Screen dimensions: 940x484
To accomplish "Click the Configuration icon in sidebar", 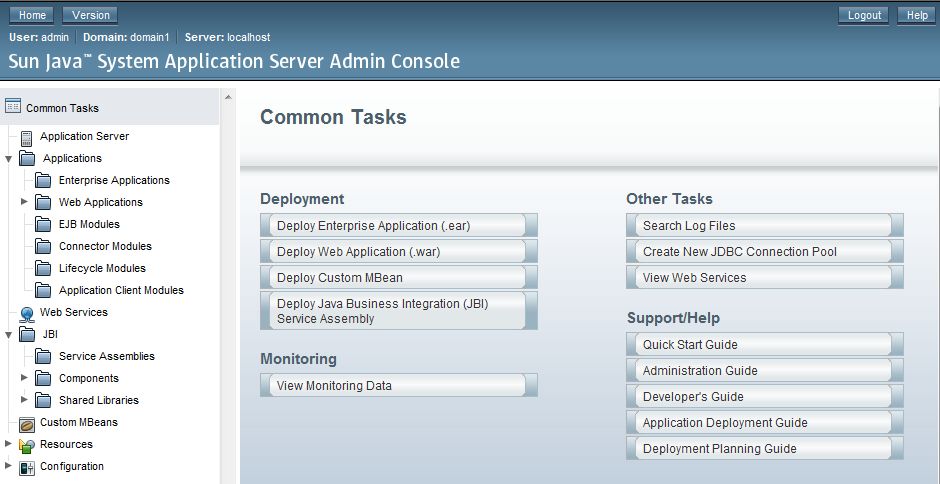I will tap(27, 467).
